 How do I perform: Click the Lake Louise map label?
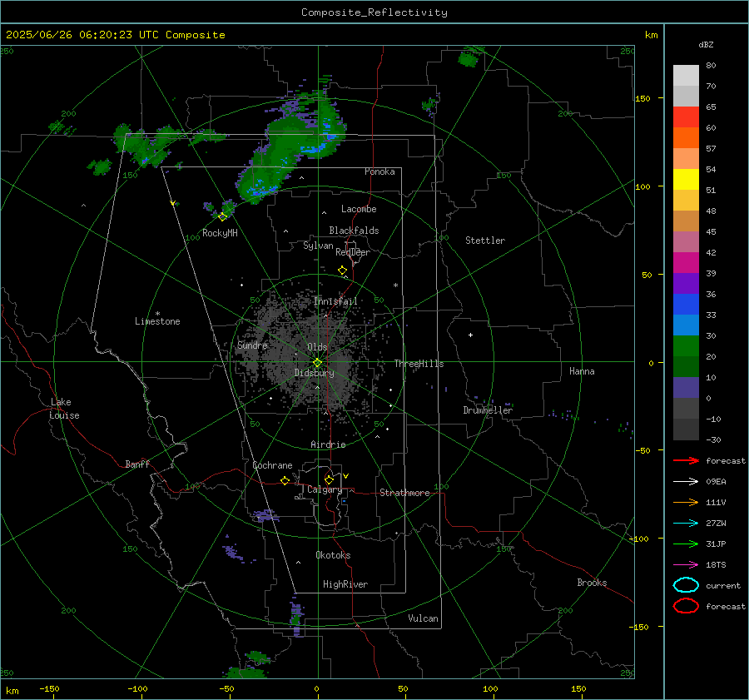click(64, 409)
